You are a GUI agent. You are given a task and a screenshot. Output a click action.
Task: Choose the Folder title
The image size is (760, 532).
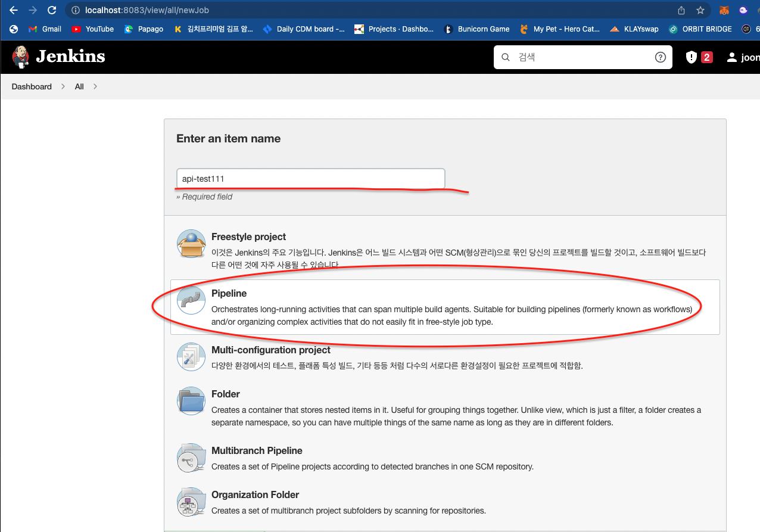226,394
